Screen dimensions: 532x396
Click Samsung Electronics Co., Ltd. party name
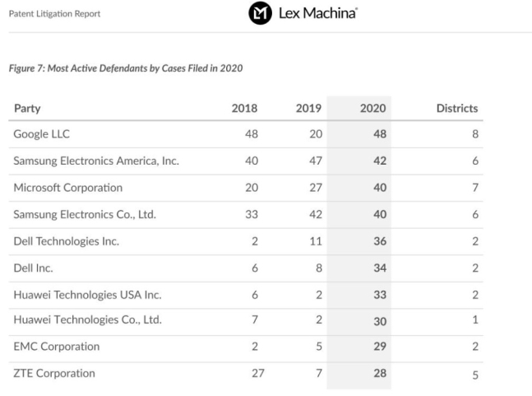point(85,215)
